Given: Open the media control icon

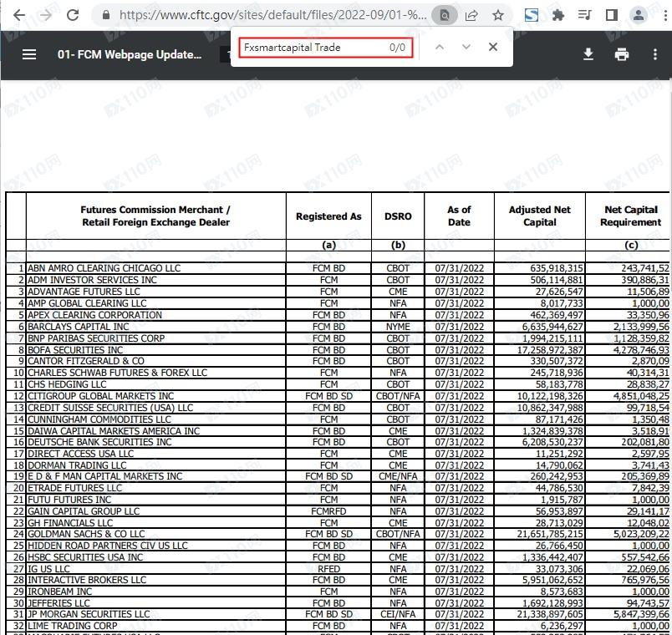Looking at the screenshot, I should click(x=584, y=15).
